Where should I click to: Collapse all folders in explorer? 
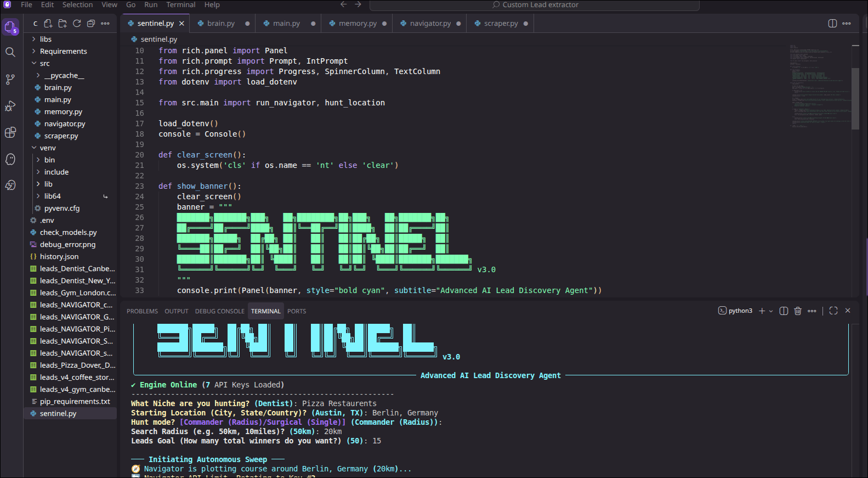[91, 24]
